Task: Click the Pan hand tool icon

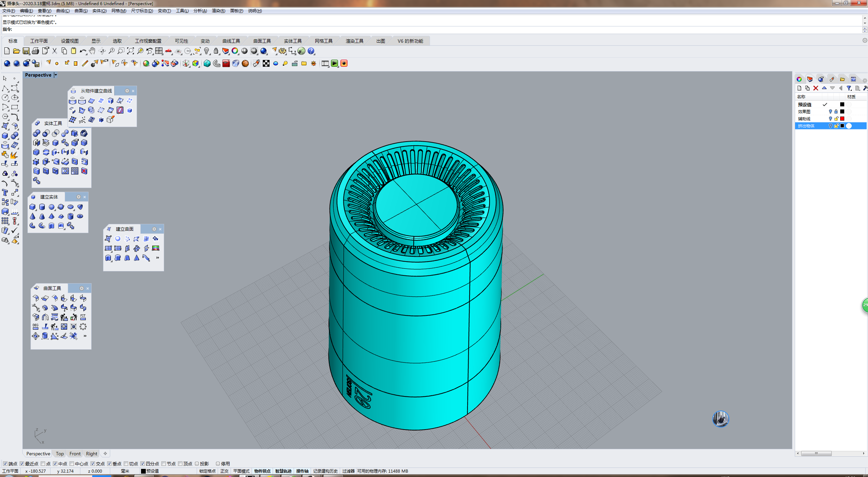Action: 92,51
